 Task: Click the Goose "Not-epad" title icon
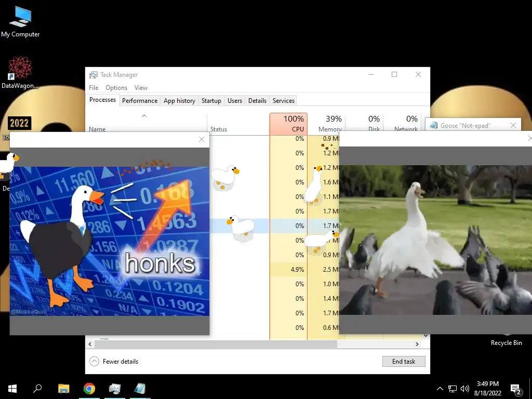pyautogui.click(x=433, y=126)
